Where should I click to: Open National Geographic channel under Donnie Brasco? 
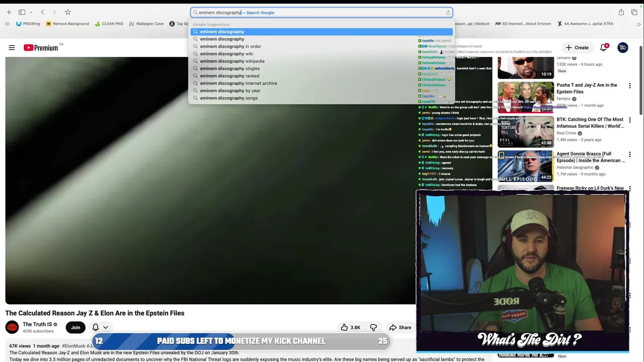[x=575, y=167]
